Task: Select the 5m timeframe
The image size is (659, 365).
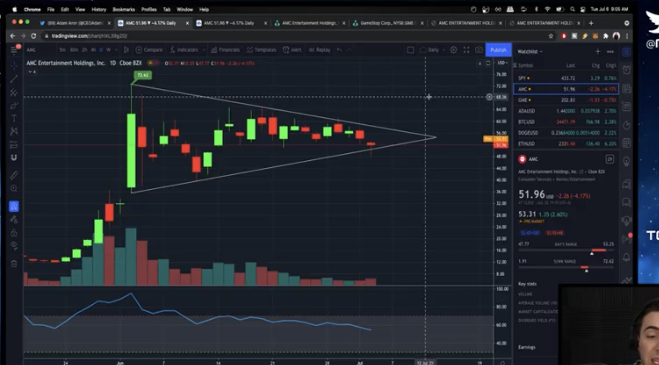Action: pos(63,50)
